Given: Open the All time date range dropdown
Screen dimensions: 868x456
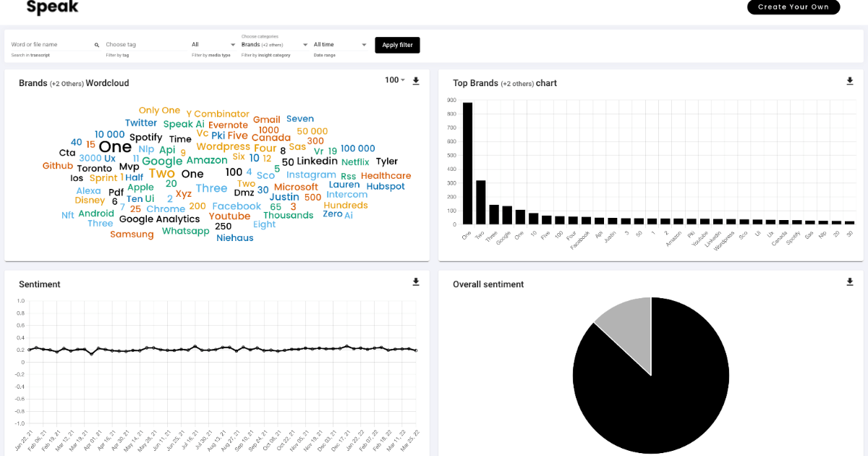Looking at the screenshot, I should coord(341,45).
